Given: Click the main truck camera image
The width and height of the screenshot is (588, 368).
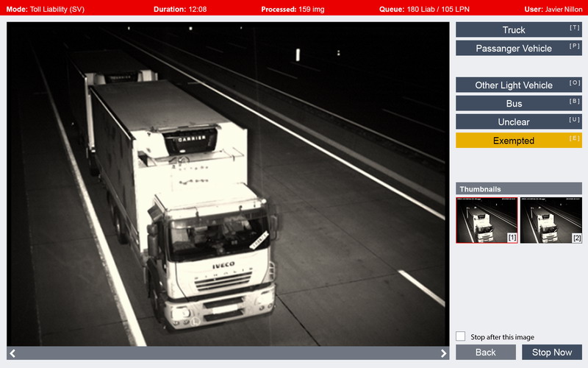Looking at the screenshot, I should (228, 184).
